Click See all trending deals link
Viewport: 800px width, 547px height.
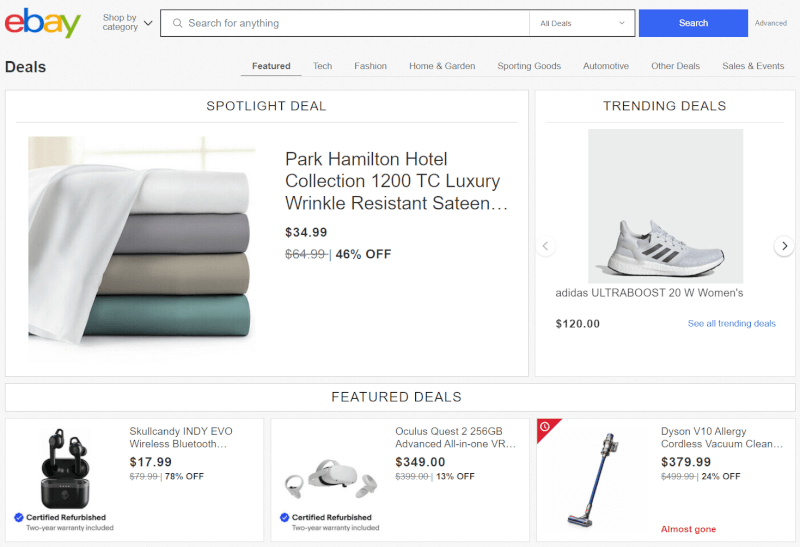point(731,324)
